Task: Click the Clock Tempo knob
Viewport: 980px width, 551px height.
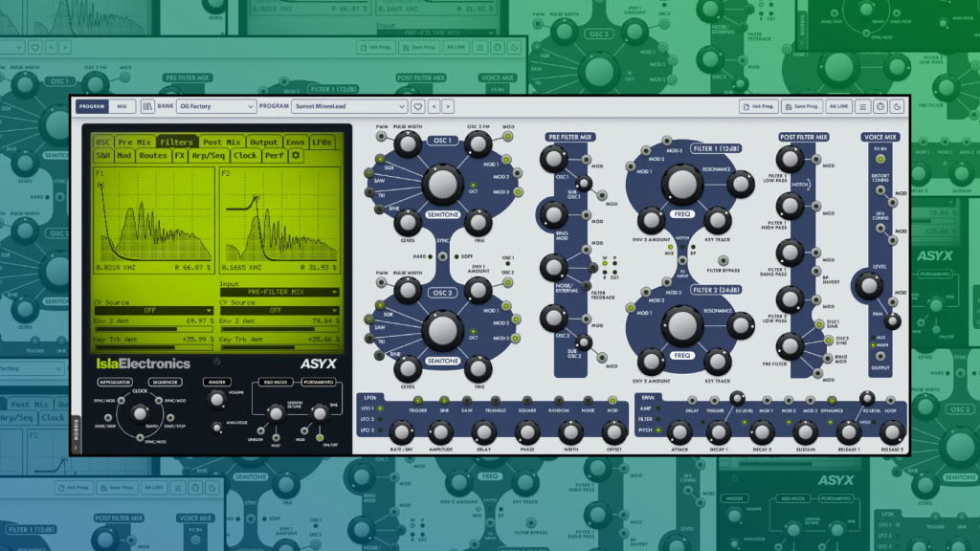Action: (x=140, y=413)
